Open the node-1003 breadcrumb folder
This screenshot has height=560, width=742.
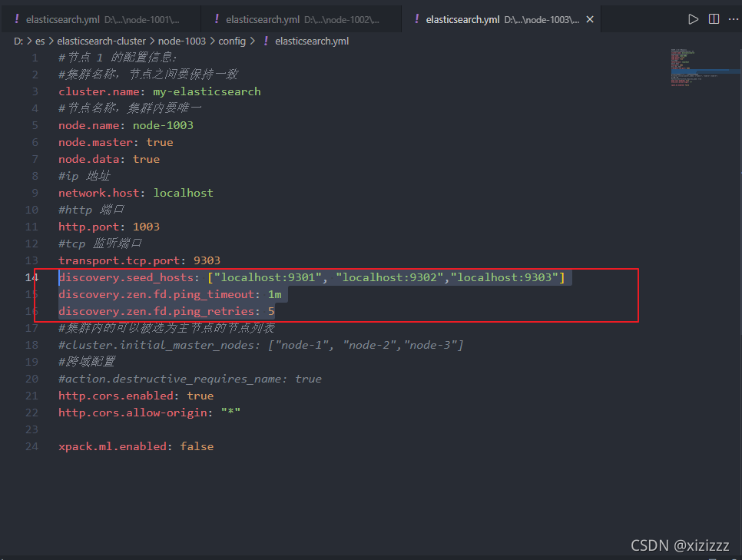[x=182, y=41]
